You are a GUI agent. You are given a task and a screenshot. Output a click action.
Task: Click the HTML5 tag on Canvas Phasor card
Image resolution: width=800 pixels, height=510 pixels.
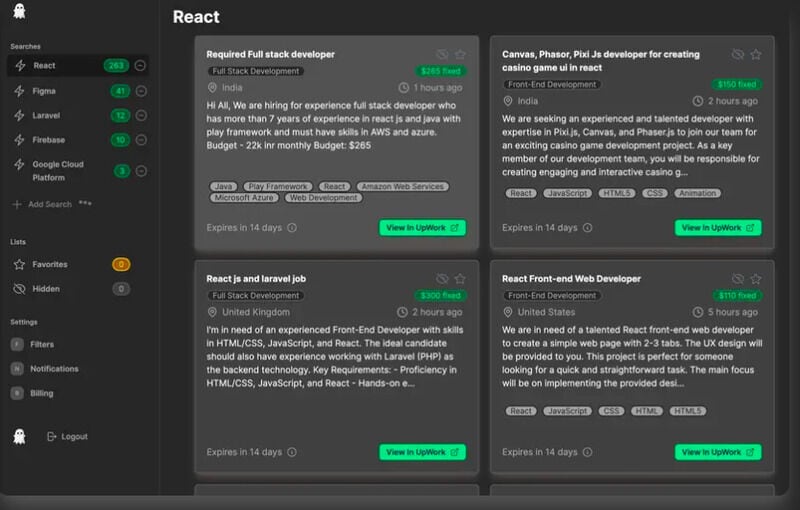click(617, 193)
